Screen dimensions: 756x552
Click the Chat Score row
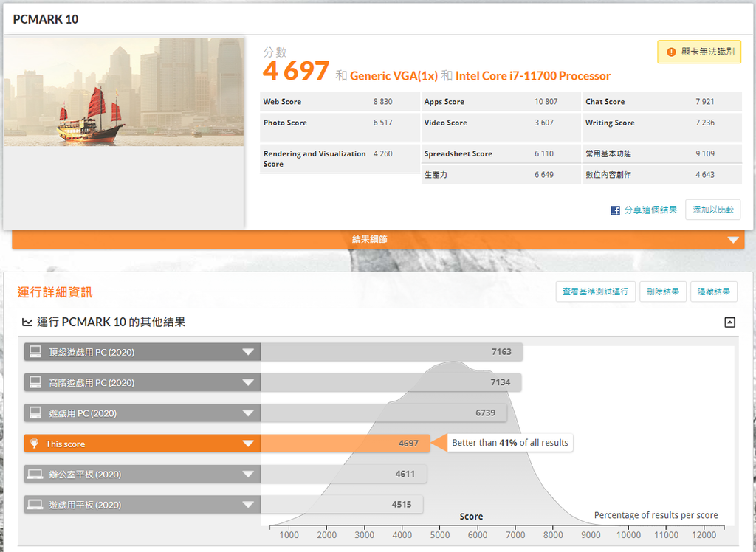(662, 102)
